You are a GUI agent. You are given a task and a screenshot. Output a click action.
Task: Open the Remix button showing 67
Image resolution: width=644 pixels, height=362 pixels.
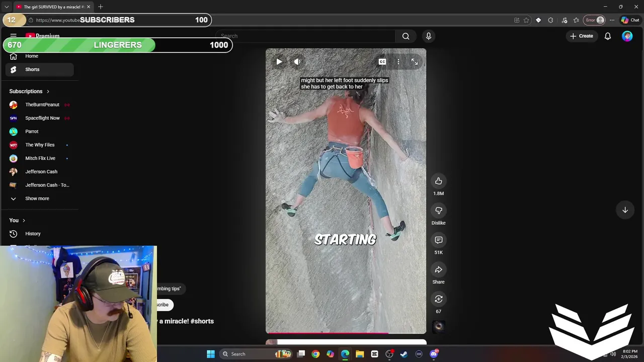point(439,299)
